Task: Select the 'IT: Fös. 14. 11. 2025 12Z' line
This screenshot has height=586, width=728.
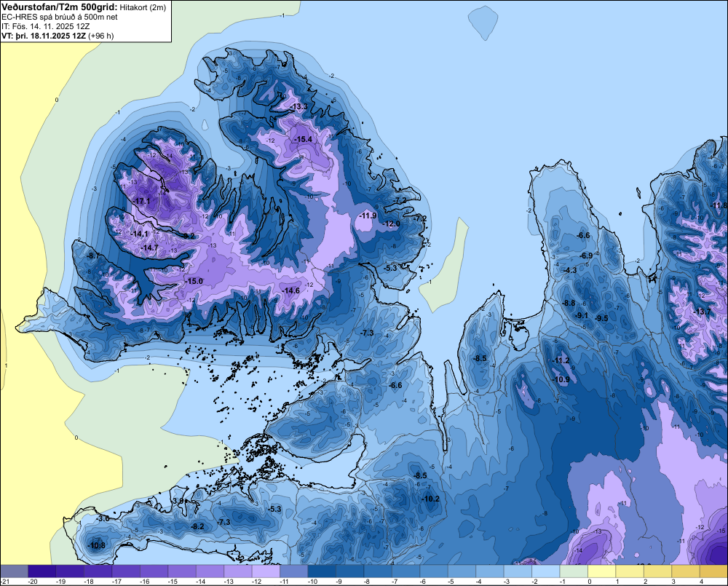Action: click(x=47, y=26)
